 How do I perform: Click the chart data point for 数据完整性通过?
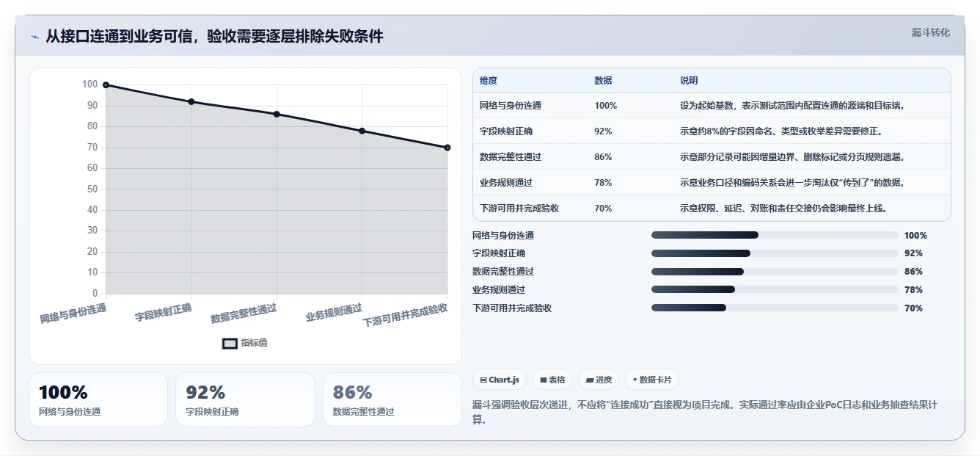[x=277, y=115]
